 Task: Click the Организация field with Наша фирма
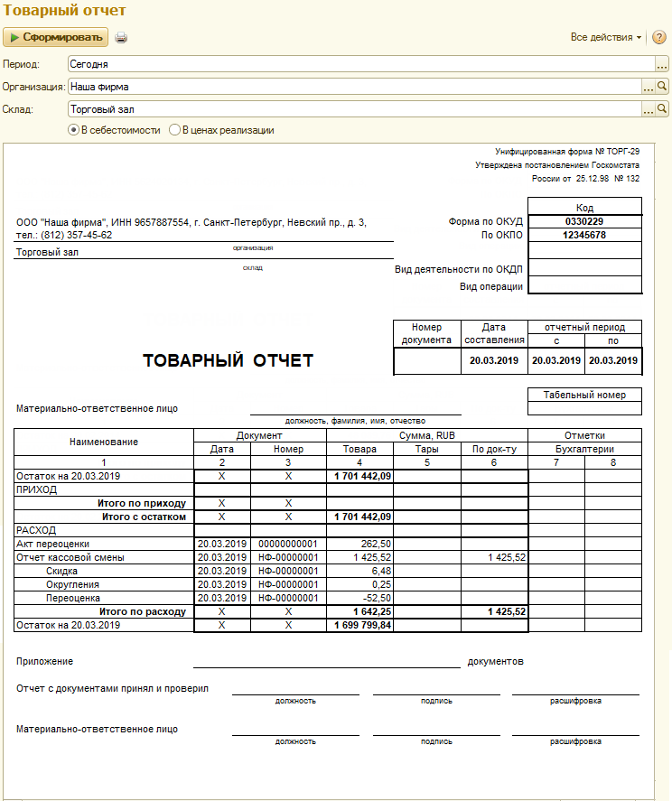(x=352, y=87)
